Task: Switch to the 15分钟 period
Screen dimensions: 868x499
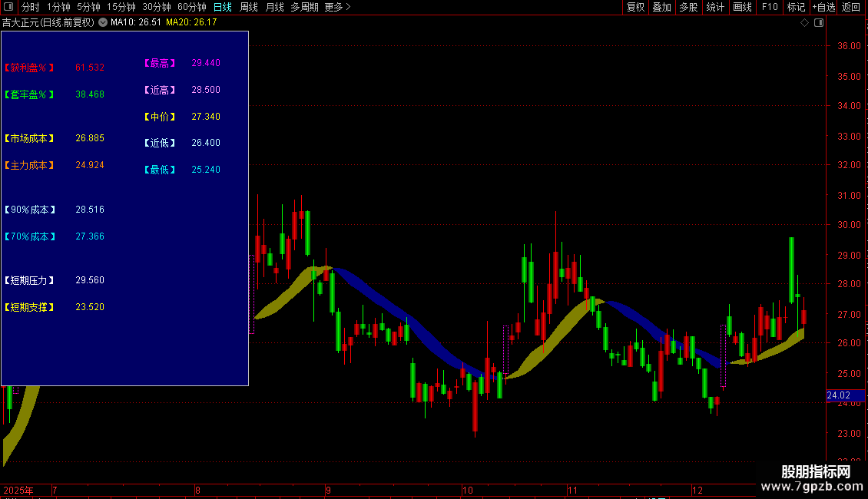Action: tap(121, 7)
